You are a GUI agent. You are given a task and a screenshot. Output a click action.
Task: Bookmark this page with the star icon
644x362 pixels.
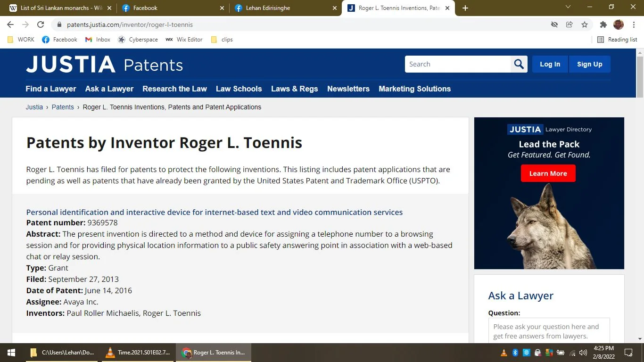(x=585, y=25)
